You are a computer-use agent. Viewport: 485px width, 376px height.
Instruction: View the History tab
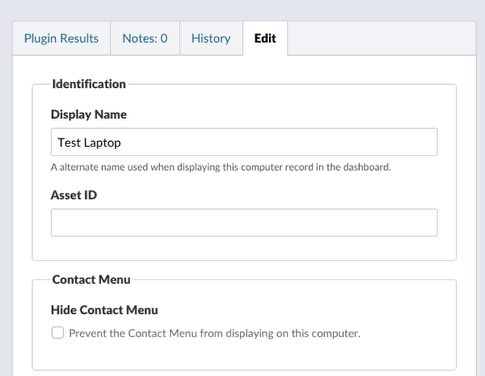(211, 38)
